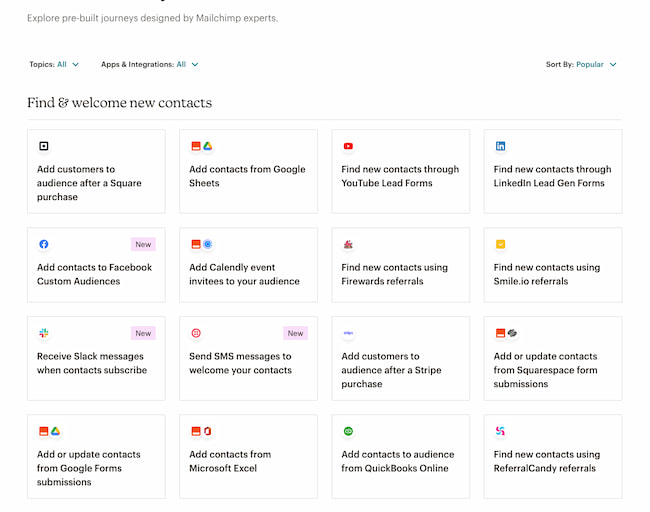Click the Facebook icon on Custom Audiences card
This screenshot has width=650, height=512.
44,244
